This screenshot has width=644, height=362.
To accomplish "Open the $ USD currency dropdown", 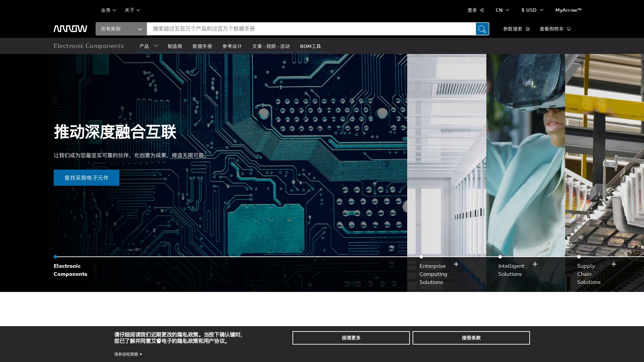I will click(x=532, y=10).
